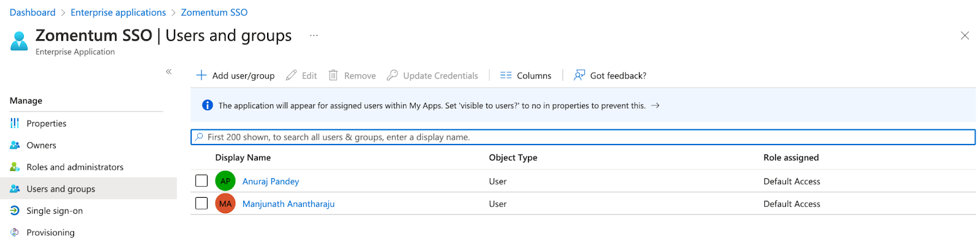The height and width of the screenshot is (248, 980).
Task: Click User type in Manjunath Anantharaju row
Action: (497, 204)
